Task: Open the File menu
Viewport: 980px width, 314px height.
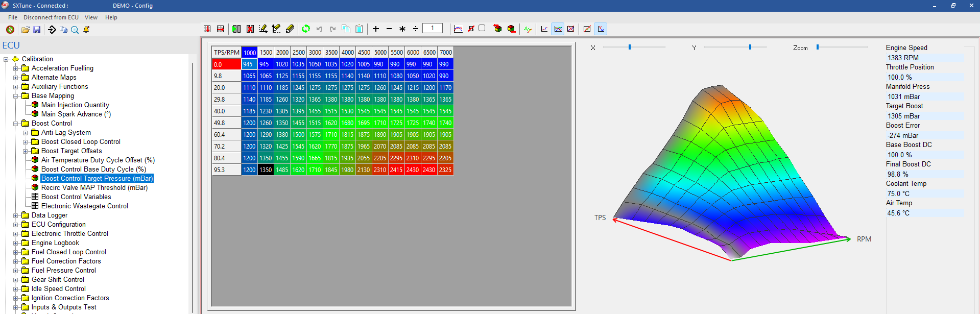Action: tap(13, 17)
